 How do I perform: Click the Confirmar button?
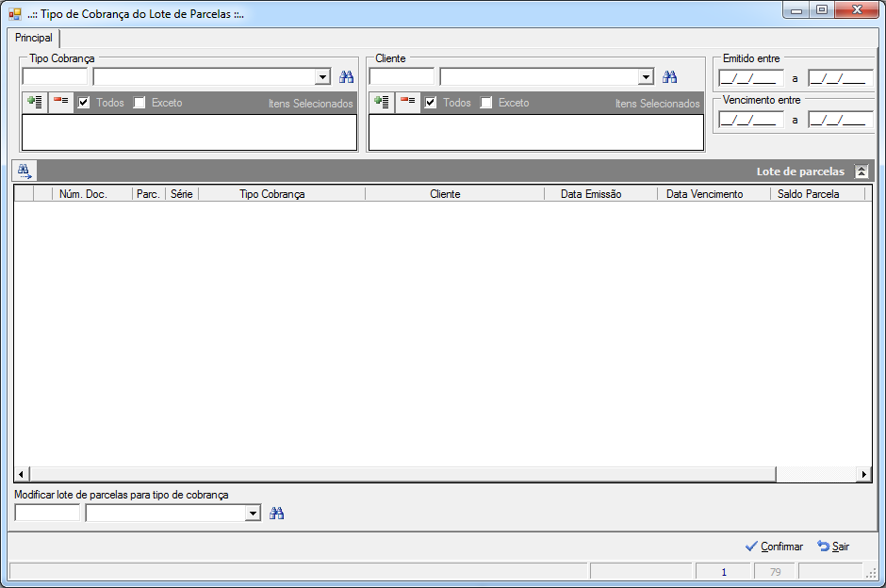tap(774, 547)
